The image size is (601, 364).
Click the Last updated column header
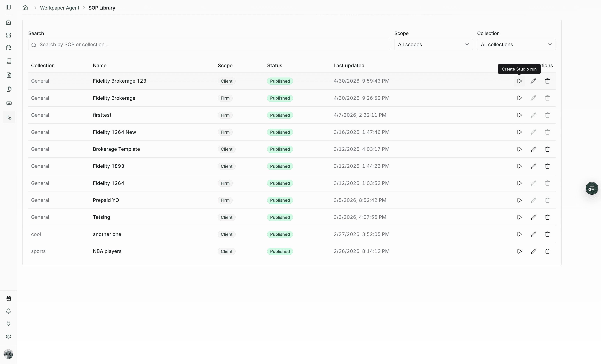[349, 66]
